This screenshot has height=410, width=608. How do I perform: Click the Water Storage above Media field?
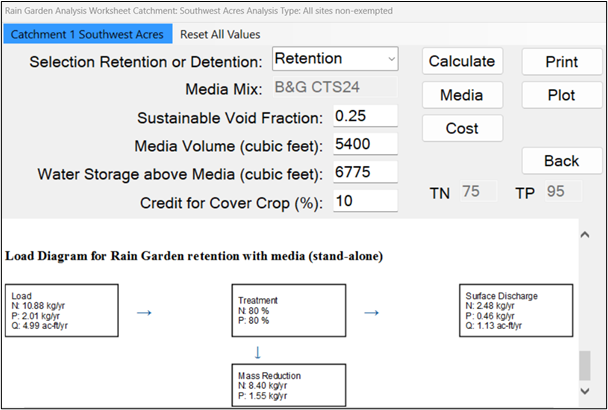(x=364, y=172)
